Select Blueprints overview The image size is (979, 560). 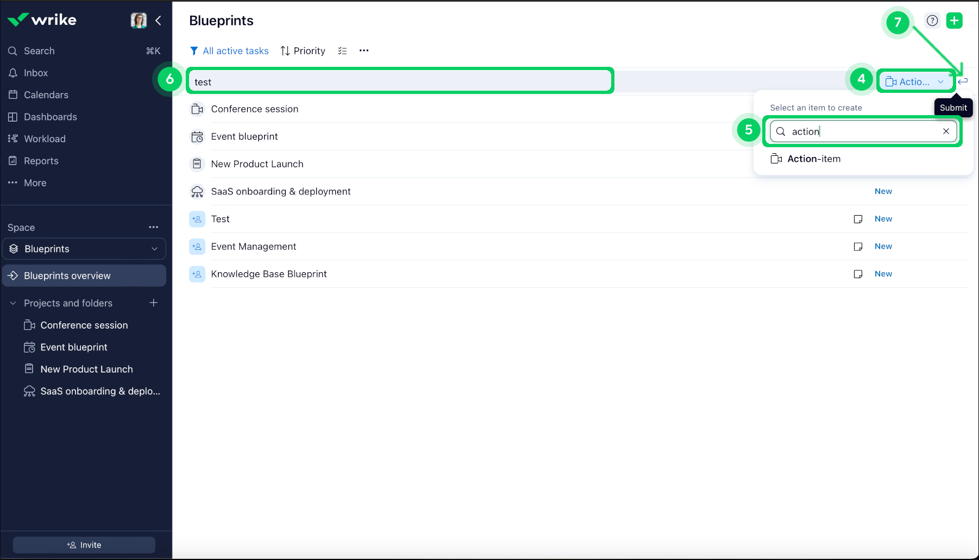pyautogui.click(x=84, y=276)
